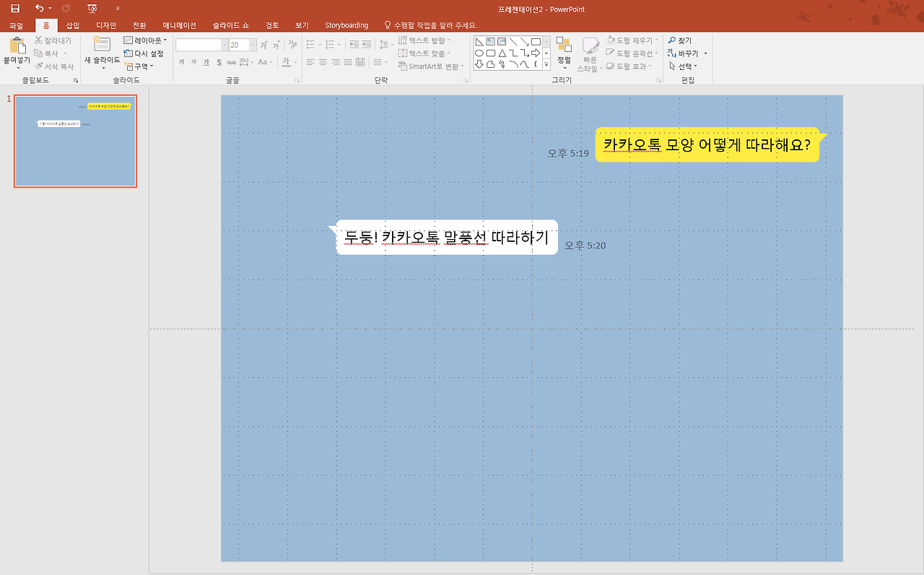924x575 pixels.
Task: Click Shape Outline (도형 윤곽선) button
Action: 632,53
